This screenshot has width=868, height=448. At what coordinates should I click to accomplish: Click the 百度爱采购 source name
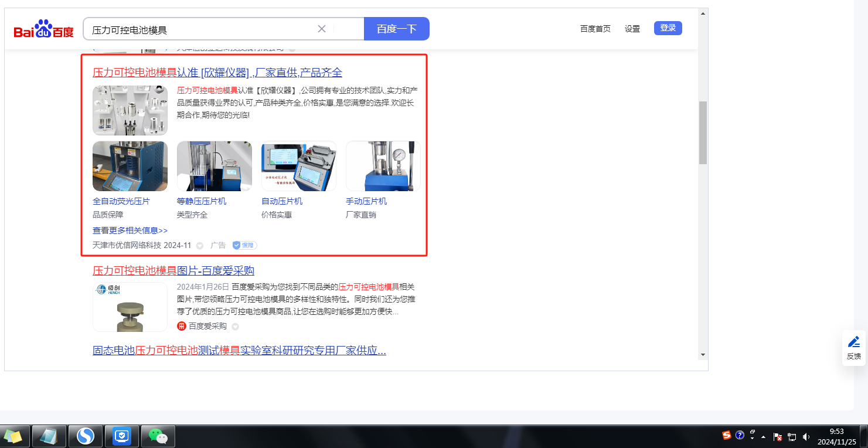tap(207, 326)
